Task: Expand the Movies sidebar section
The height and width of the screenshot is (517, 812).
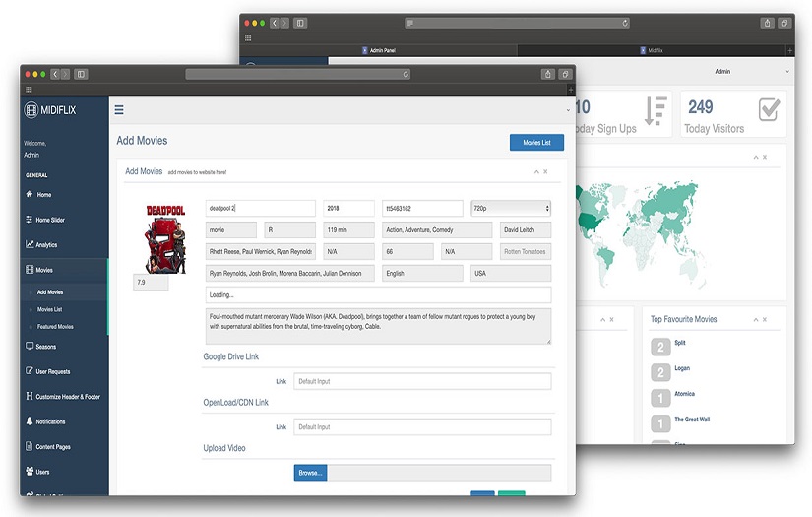Action: pos(39,270)
